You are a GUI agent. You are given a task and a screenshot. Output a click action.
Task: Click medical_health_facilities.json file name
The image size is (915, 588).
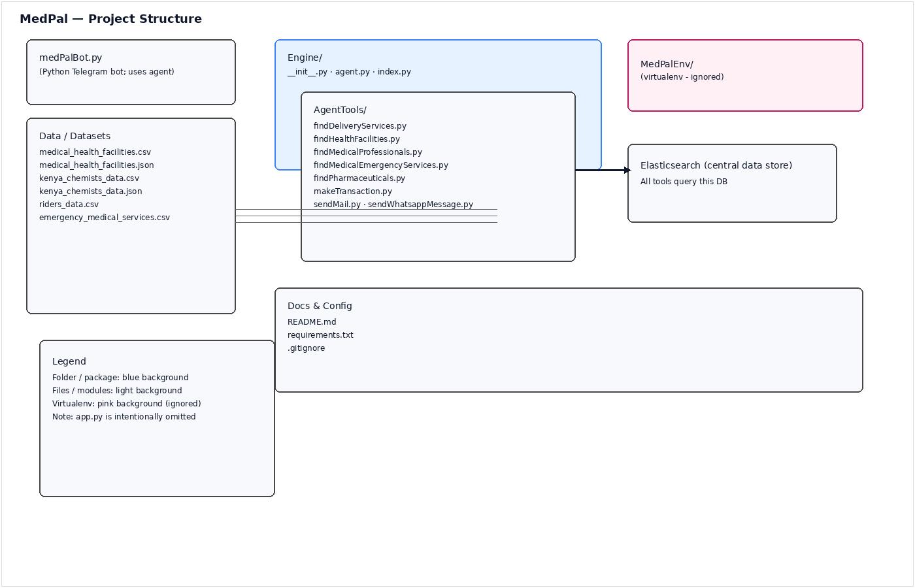coord(97,165)
